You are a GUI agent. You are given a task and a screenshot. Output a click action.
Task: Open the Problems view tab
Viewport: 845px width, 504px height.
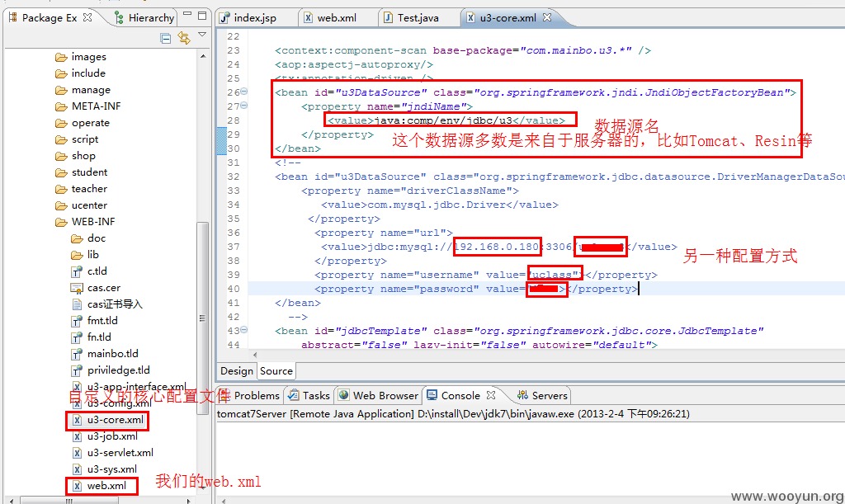tap(249, 395)
